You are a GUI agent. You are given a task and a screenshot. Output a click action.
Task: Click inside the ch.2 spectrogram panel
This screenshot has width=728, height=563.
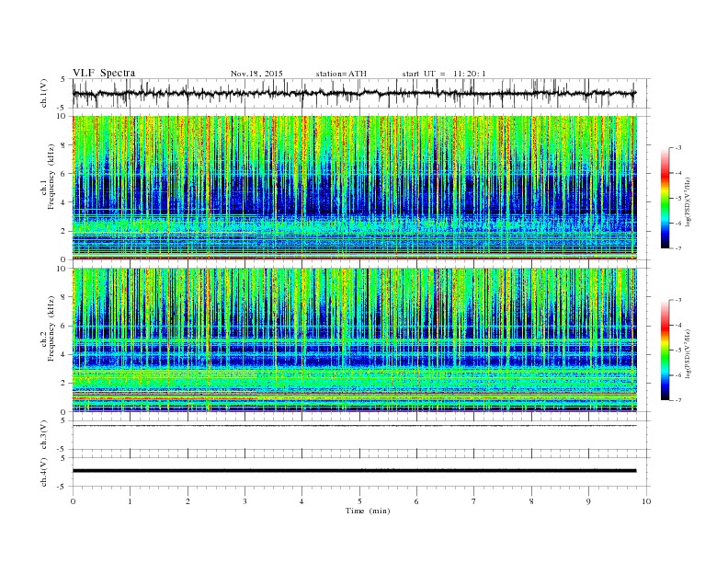354,340
